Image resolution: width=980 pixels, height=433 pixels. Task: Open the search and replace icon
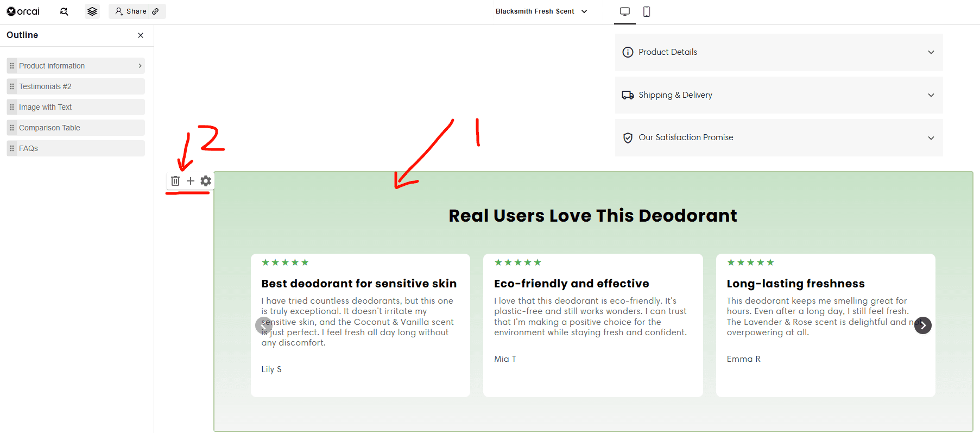click(x=64, y=11)
